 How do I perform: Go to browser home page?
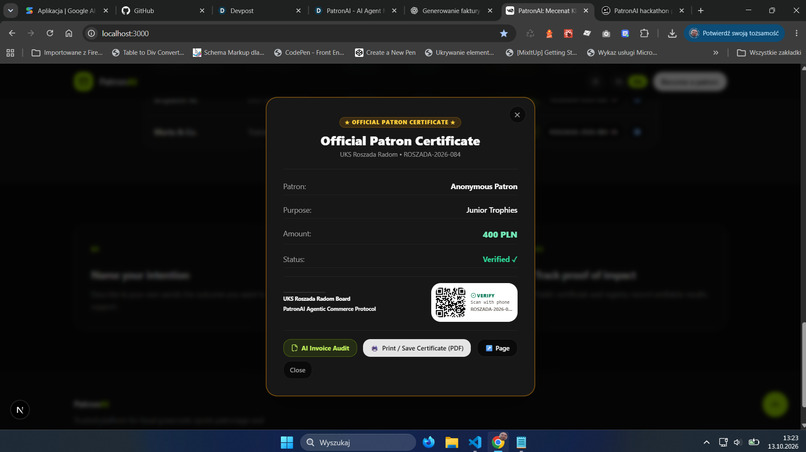(68, 33)
